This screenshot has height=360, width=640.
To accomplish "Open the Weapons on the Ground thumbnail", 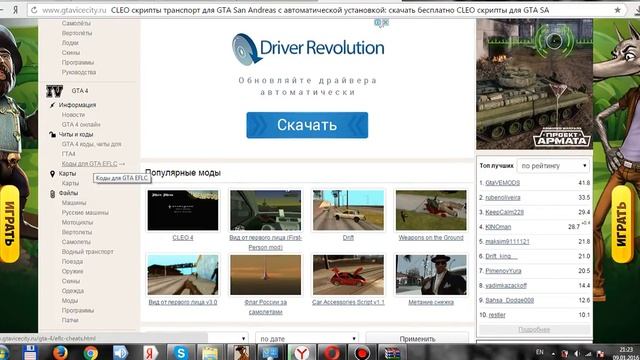I will tap(431, 210).
